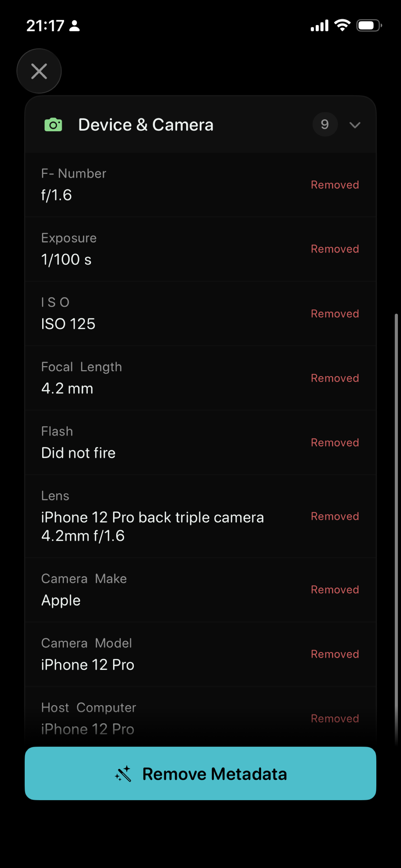Tap the magic wand icon
Viewport: 401px width, 868px height.
(x=123, y=774)
